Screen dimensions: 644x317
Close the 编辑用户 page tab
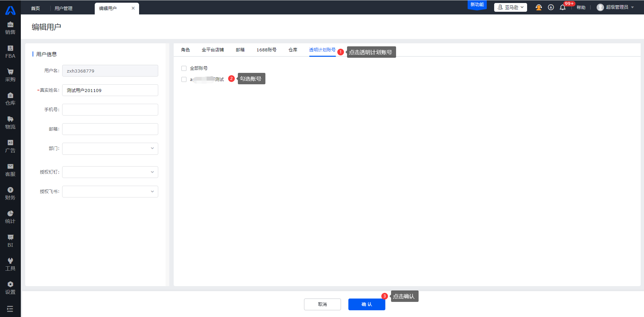133,8
